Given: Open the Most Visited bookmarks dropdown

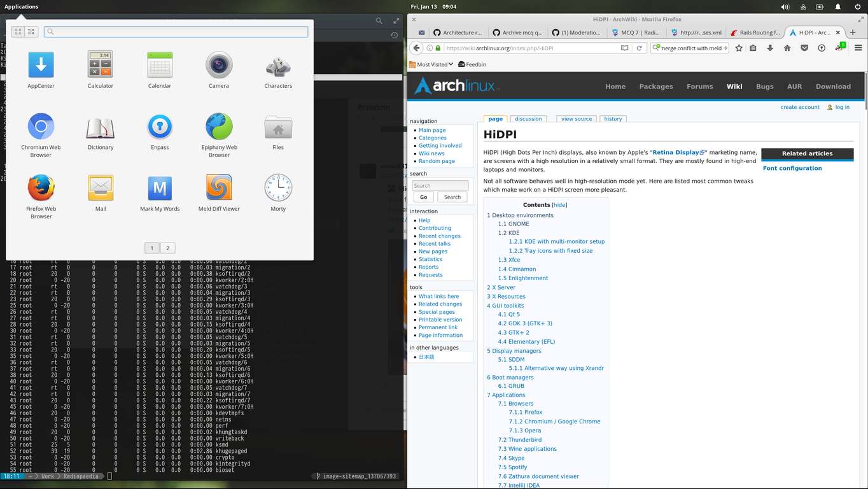Looking at the screenshot, I should tap(431, 64).
